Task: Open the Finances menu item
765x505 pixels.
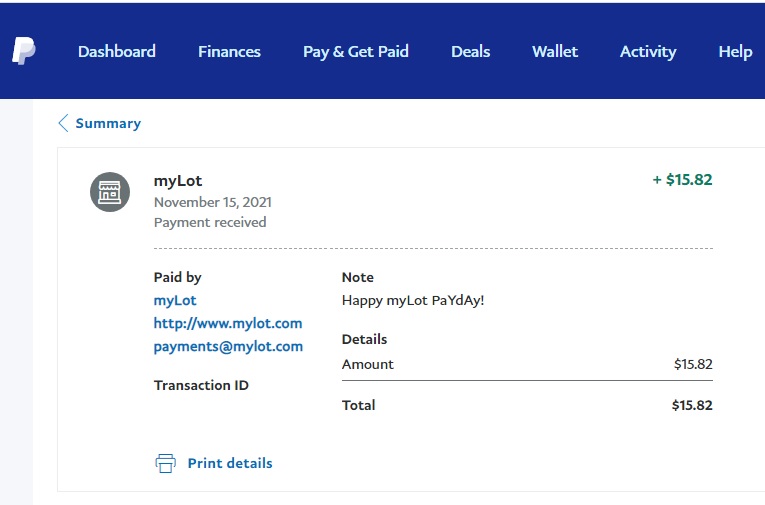Action: coord(229,51)
